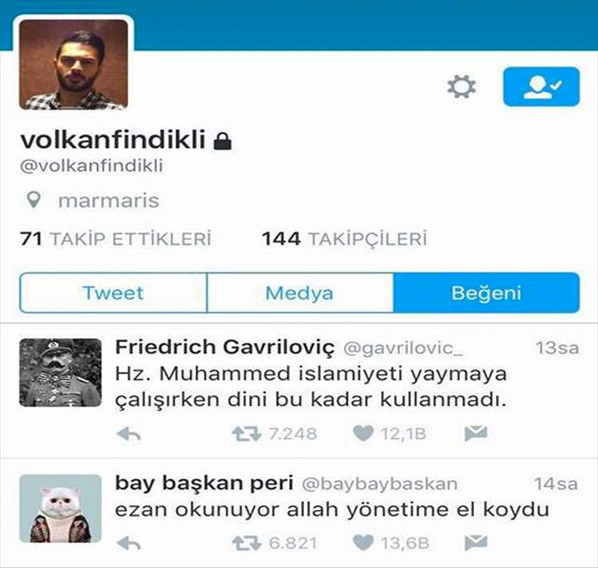Open the settings gear icon
The height and width of the screenshot is (568, 598).
click(x=461, y=87)
